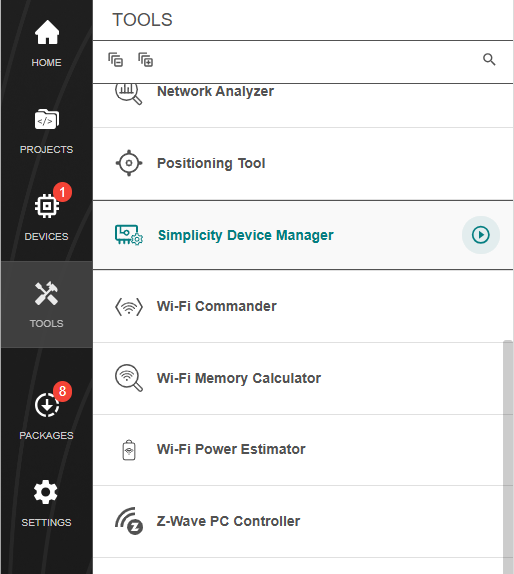
Task: Select Positioning Tool label
Action: pos(211,163)
